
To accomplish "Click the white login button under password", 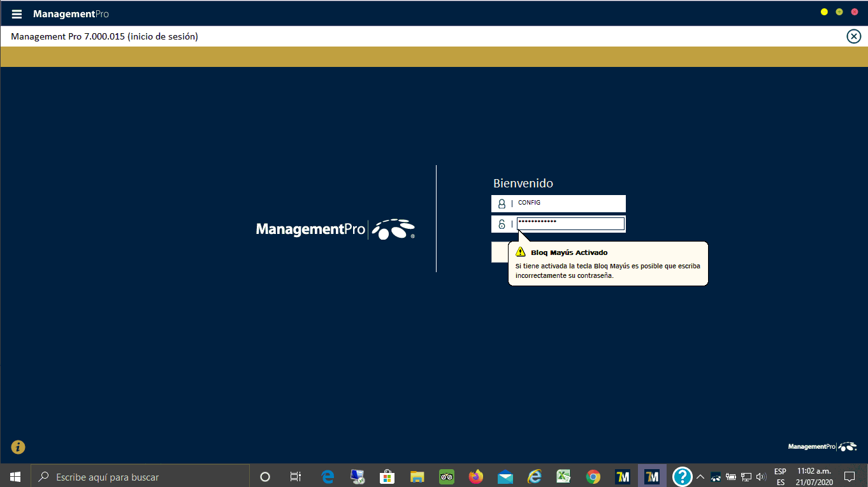I will click(500, 252).
